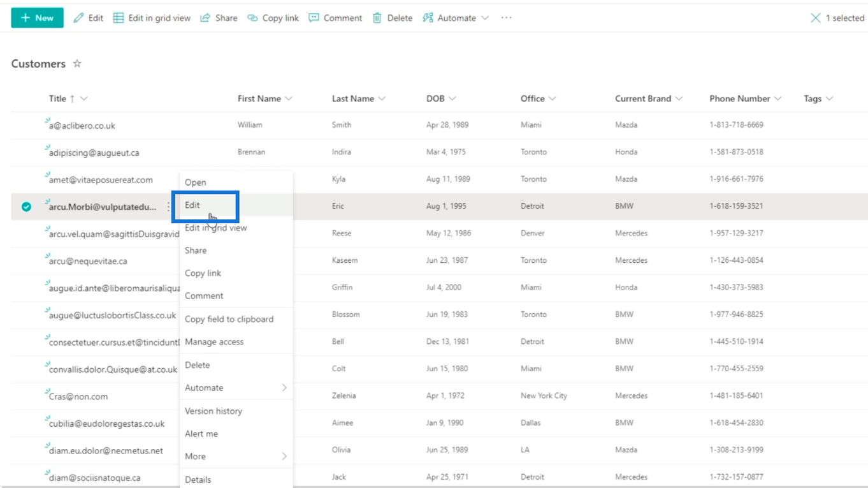Image resolution: width=868 pixels, height=488 pixels.
Task: Click the Last Name cell Indira
Action: coord(342,152)
